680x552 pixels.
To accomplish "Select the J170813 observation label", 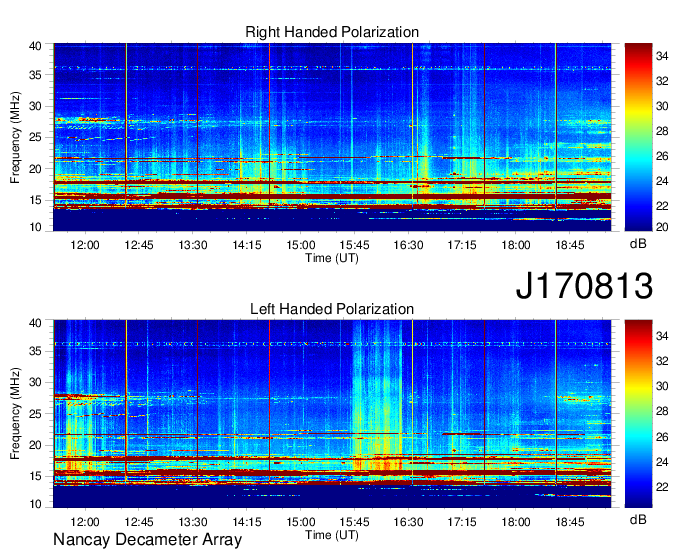I will (x=584, y=285).
